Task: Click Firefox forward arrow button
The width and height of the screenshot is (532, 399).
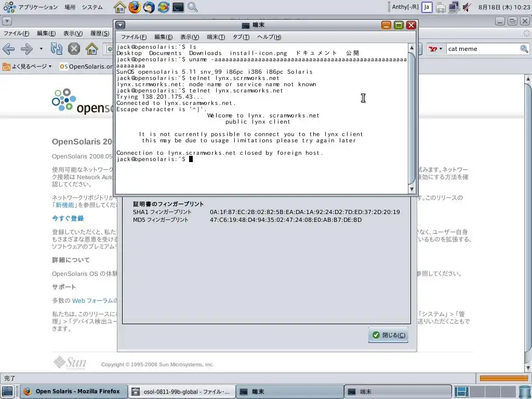Action: coord(27,49)
